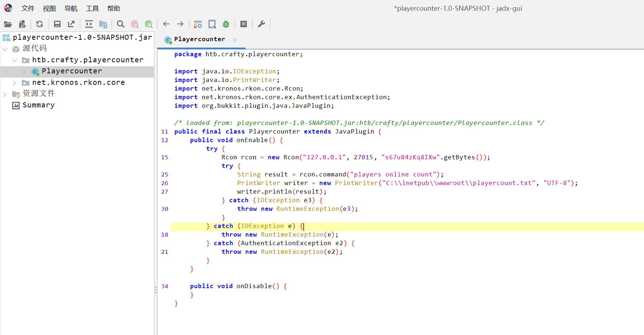Open the Summary tree item
This screenshot has height=335, width=644.
point(39,105)
